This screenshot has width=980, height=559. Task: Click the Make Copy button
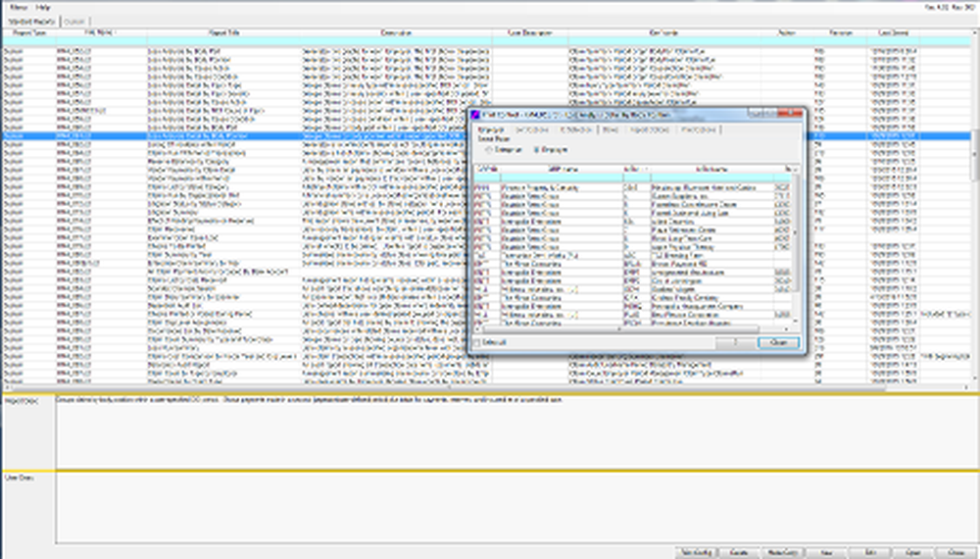click(782, 551)
